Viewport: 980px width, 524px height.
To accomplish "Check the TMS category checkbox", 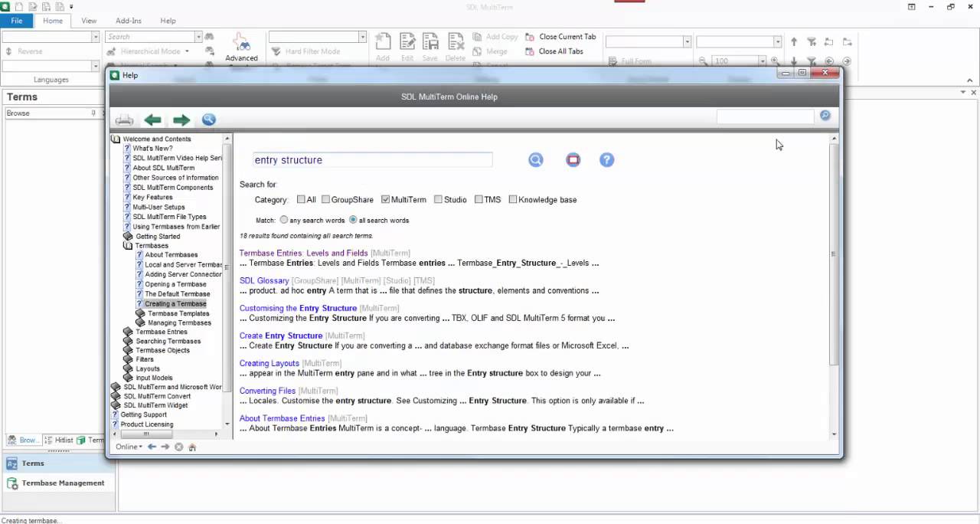I will click(479, 199).
